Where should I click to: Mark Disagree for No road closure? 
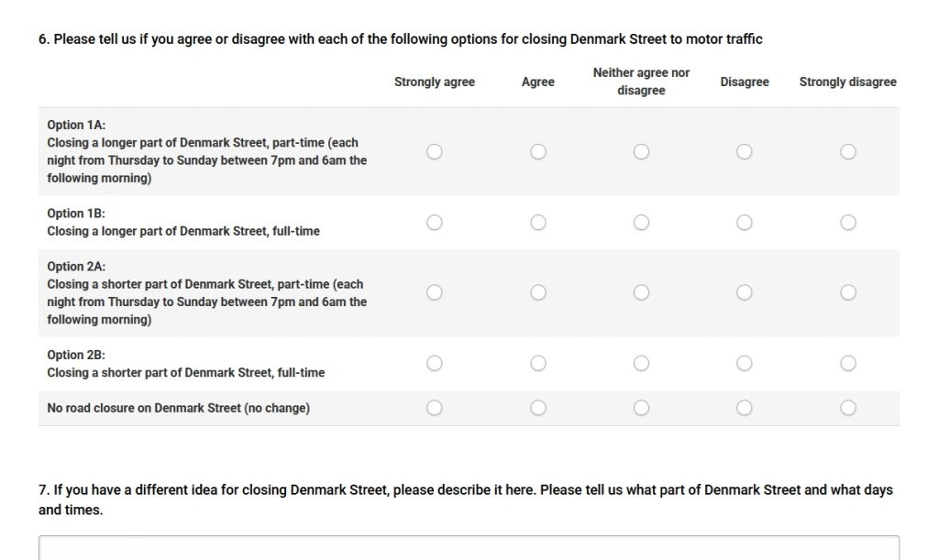click(745, 407)
